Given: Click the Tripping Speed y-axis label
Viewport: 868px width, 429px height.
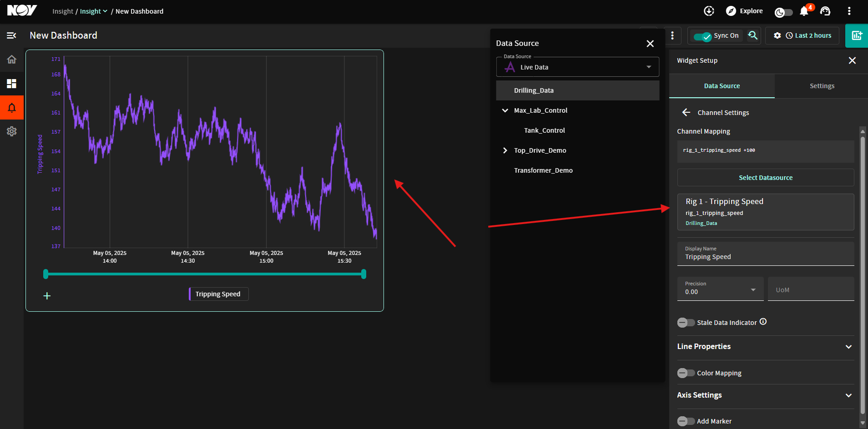Looking at the screenshot, I should coord(40,154).
